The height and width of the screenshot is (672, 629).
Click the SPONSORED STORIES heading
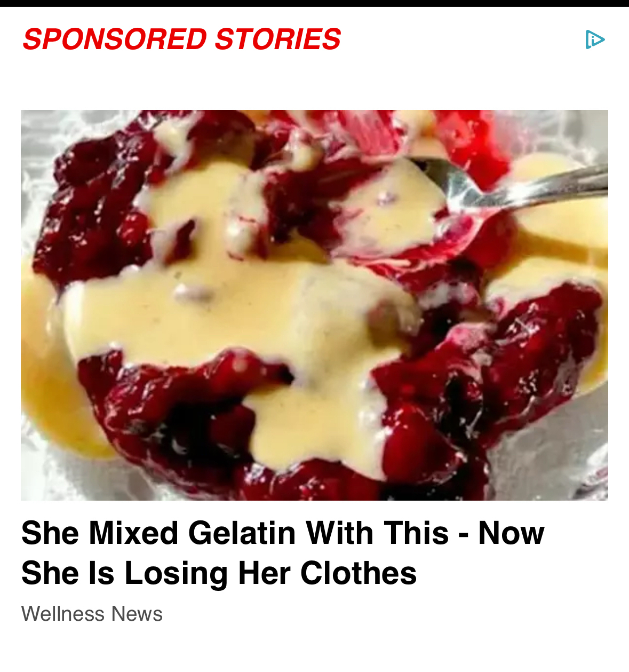(x=181, y=39)
